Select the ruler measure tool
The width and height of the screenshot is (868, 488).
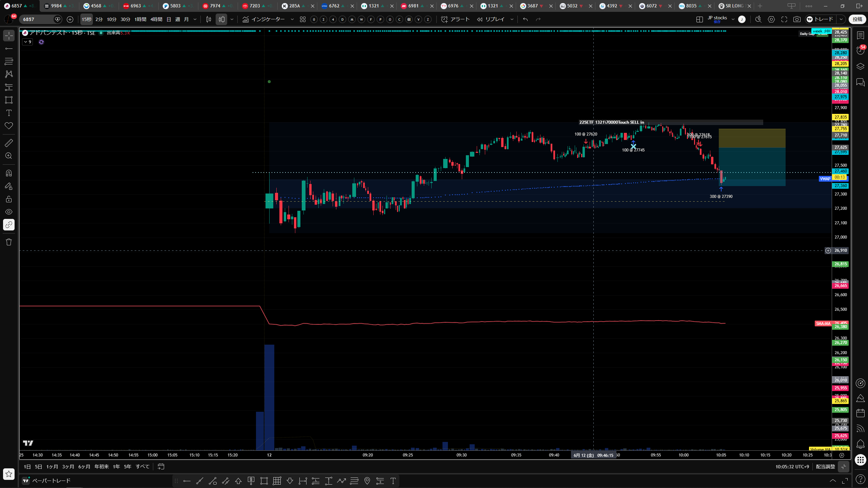pos(9,143)
